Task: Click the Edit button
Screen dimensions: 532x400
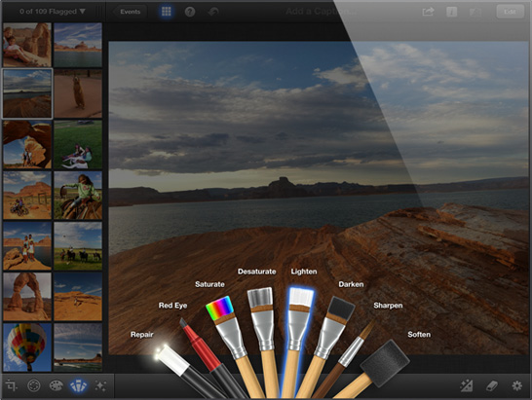Action: (x=510, y=12)
